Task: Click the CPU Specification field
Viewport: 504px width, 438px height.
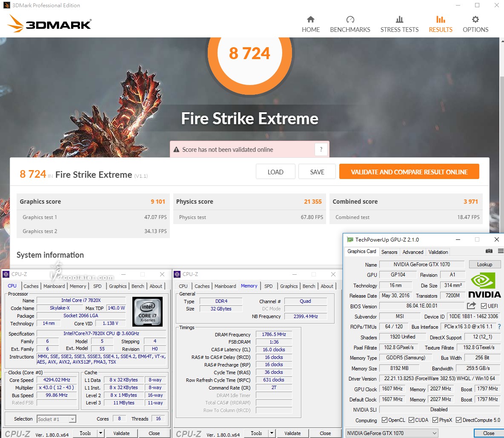Action: (x=101, y=333)
